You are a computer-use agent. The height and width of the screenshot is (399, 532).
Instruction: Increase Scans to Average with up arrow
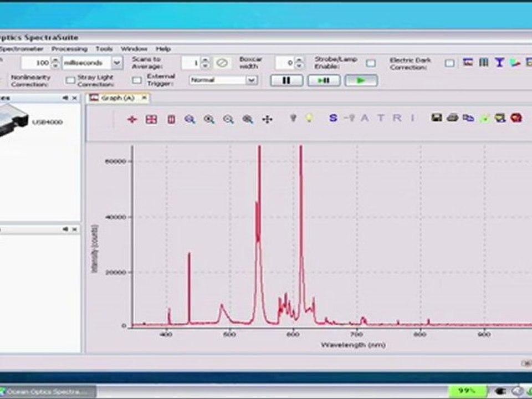tap(205, 60)
